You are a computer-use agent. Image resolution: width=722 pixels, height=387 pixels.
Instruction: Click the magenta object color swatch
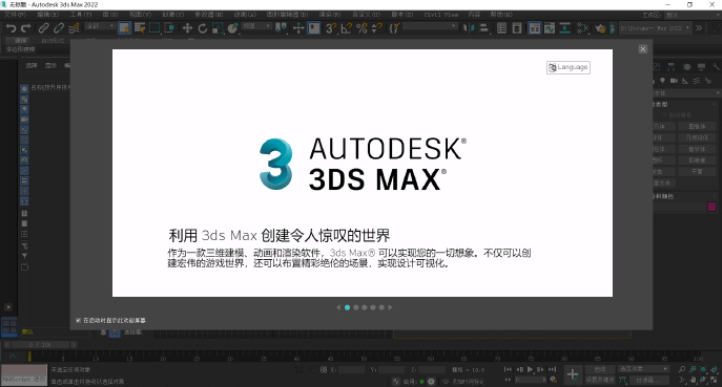tap(712, 207)
